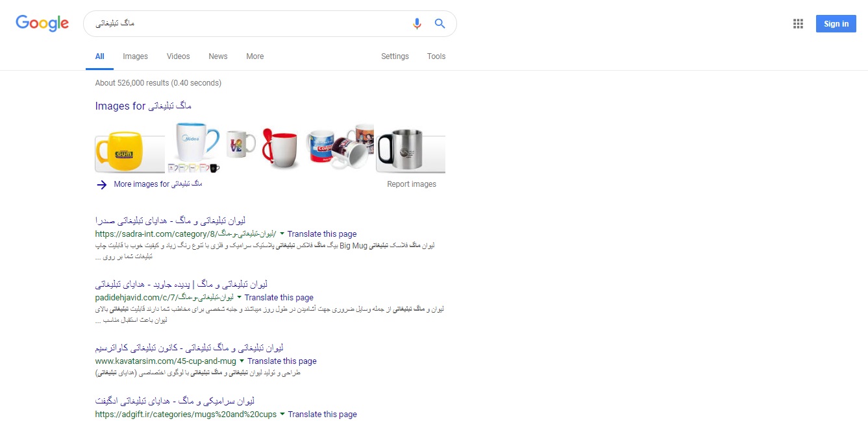Open the Settings menu
This screenshot has height=421, width=868.
pos(395,56)
